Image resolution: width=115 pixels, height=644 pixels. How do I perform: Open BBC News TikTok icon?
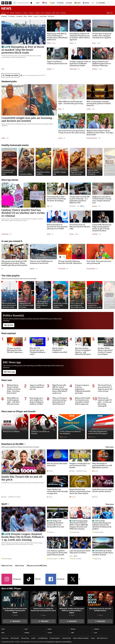[29, 579]
